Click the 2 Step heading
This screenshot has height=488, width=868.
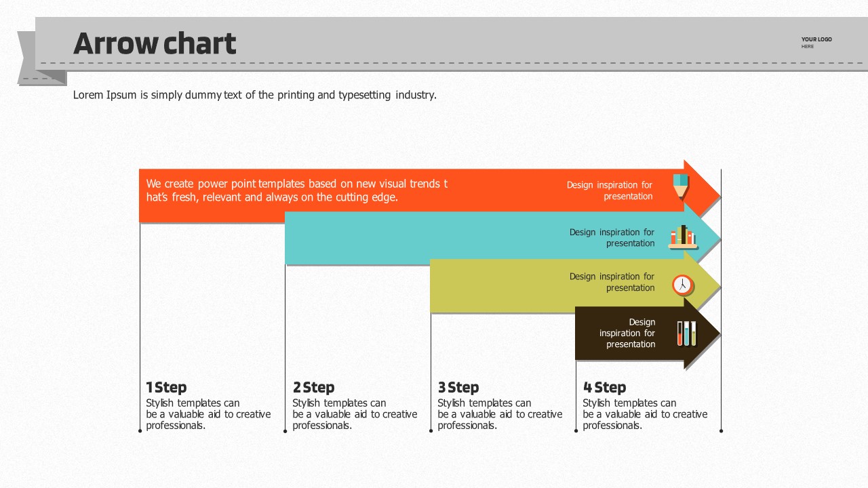313,388
